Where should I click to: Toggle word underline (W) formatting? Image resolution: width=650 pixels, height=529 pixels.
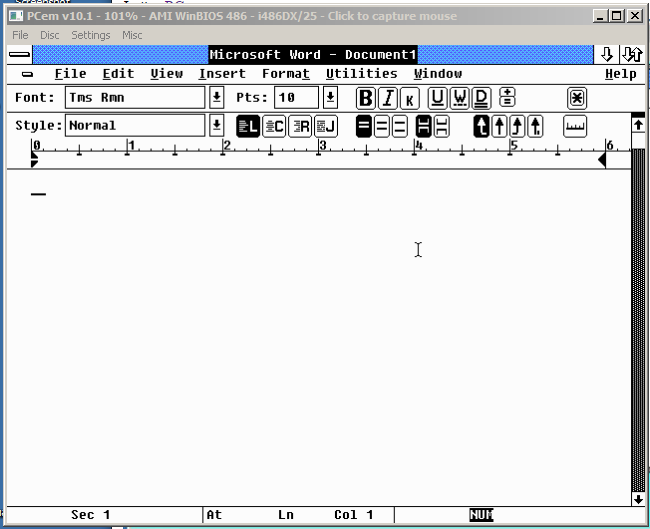[460, 98]
